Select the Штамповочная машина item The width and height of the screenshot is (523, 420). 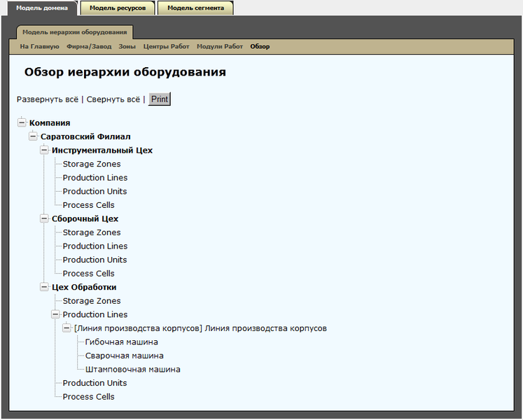[x=133, y=370]
